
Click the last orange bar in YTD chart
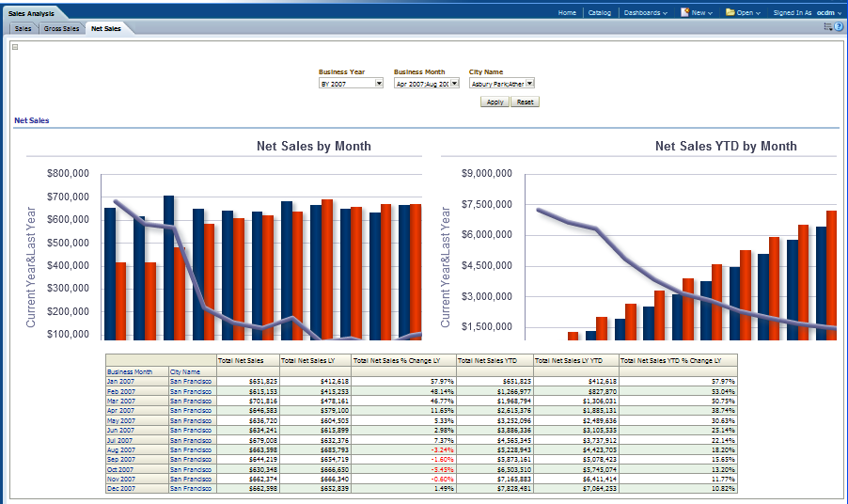tap(831, 276)
